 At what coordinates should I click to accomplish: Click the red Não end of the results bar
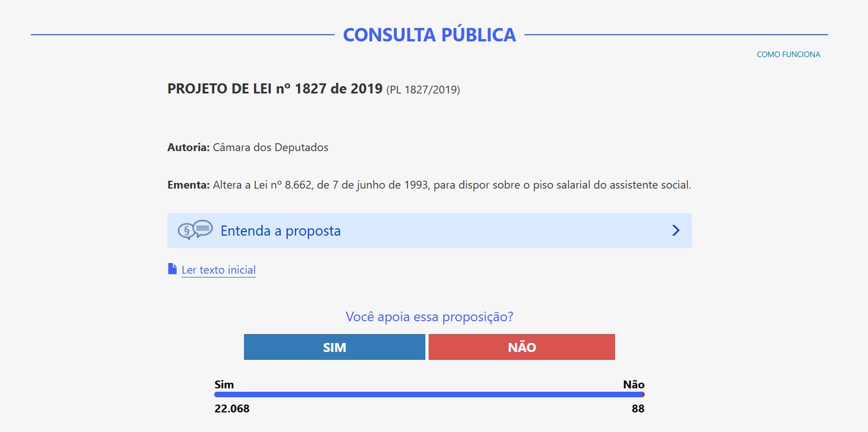[x=644, y=395]
